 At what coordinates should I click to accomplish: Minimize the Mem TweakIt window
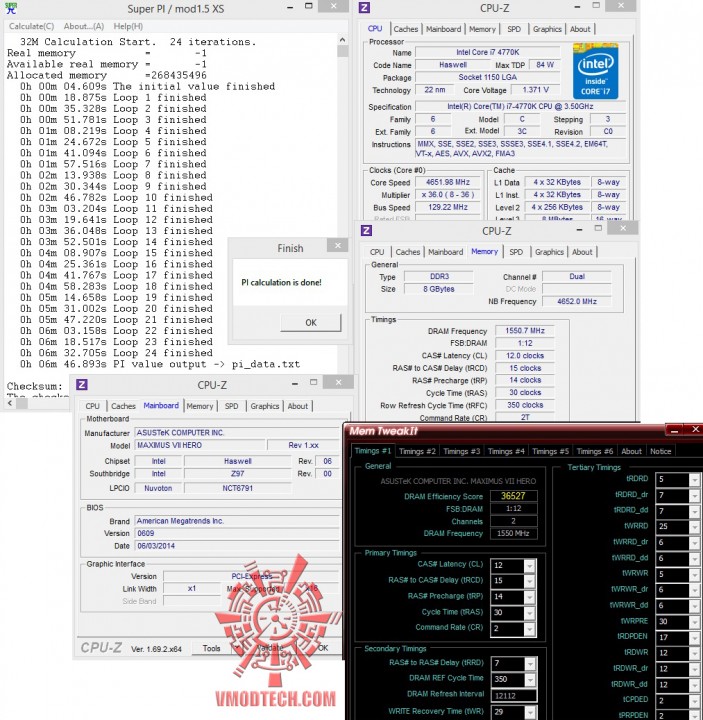pyautogui.click(x=674, y=430)
